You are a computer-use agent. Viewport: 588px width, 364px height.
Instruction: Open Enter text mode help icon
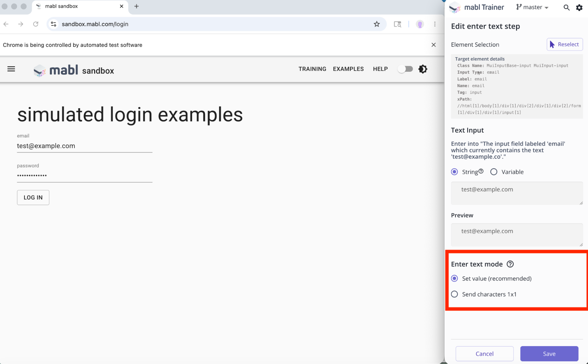point(510,264)
